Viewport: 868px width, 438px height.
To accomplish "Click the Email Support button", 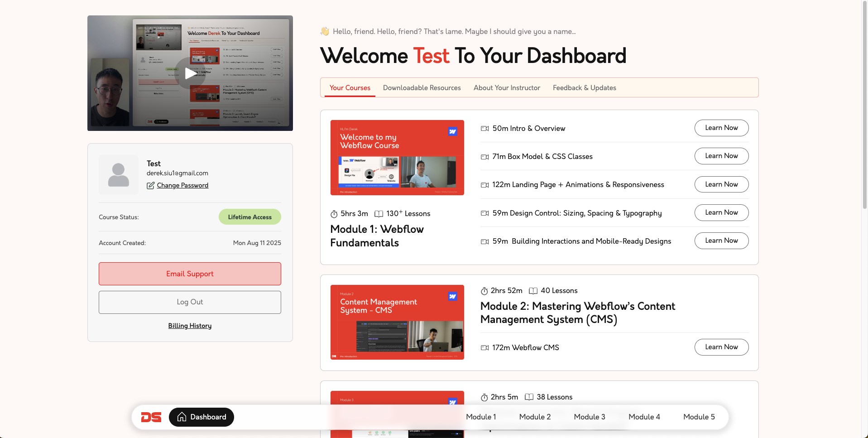I will (x=190, y=274).
